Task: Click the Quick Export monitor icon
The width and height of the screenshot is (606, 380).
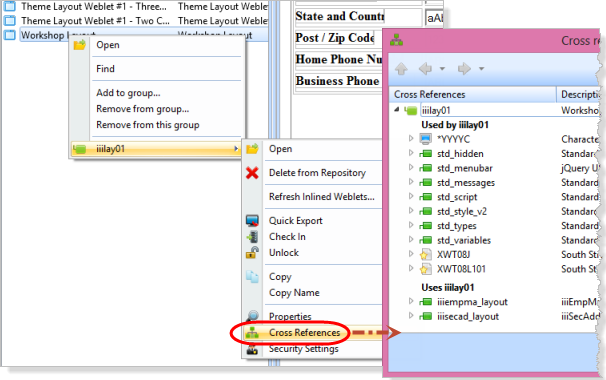Action: (252, 221)
